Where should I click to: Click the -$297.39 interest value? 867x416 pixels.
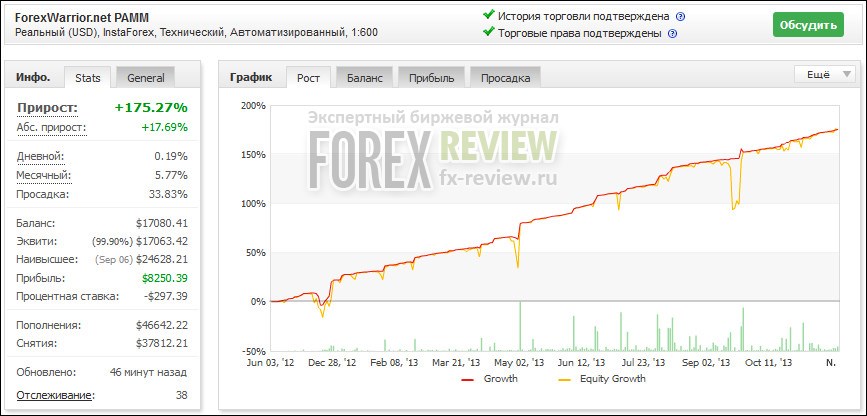(x=165, y=296)
